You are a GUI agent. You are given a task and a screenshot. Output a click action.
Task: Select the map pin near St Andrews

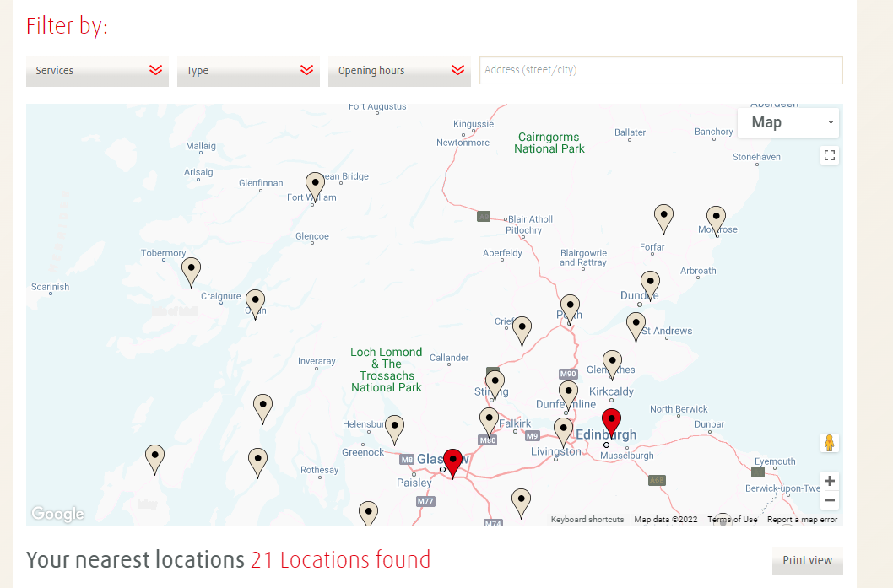tap(636, 325)
